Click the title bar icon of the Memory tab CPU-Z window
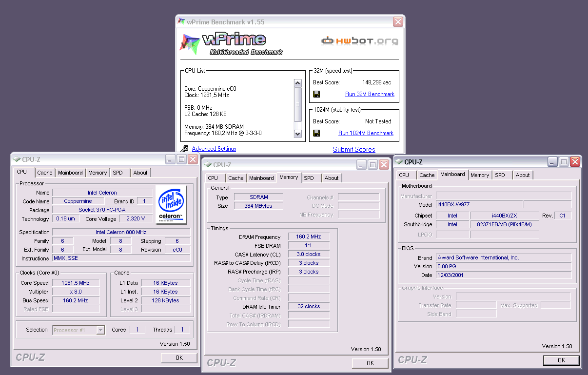Screen dimensions: 588x375 coord(208,164)
